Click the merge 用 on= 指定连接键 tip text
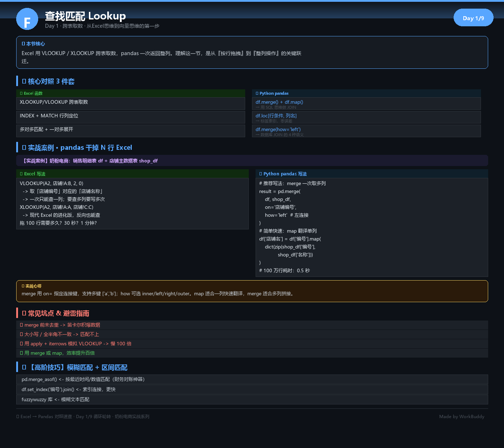The image size is (504, 448). coord(158,294)
